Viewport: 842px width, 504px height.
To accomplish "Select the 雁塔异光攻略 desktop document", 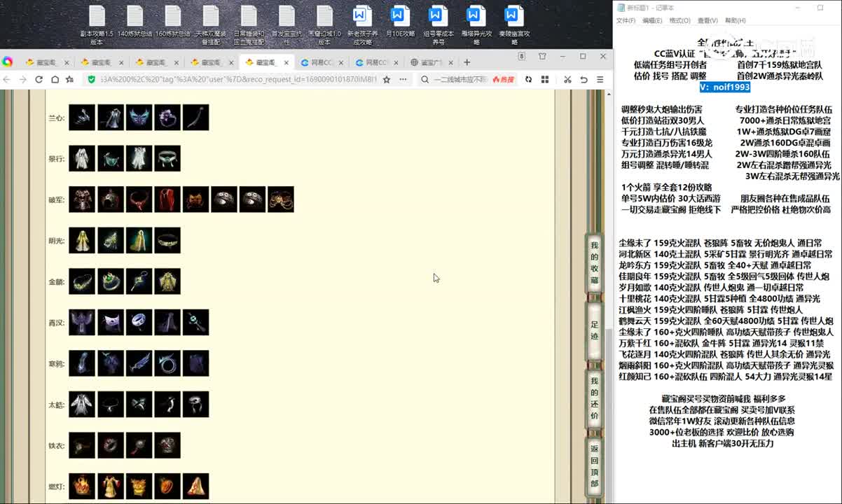I will (476, 25).
